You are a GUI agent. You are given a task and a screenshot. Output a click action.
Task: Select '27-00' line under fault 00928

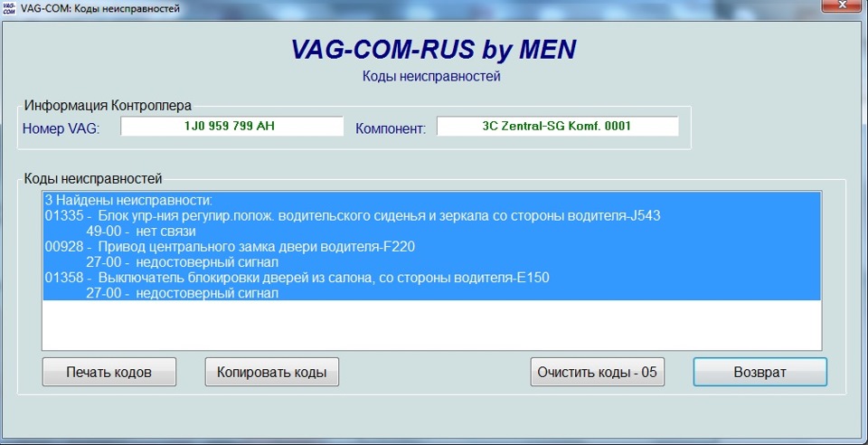[432, 261]
